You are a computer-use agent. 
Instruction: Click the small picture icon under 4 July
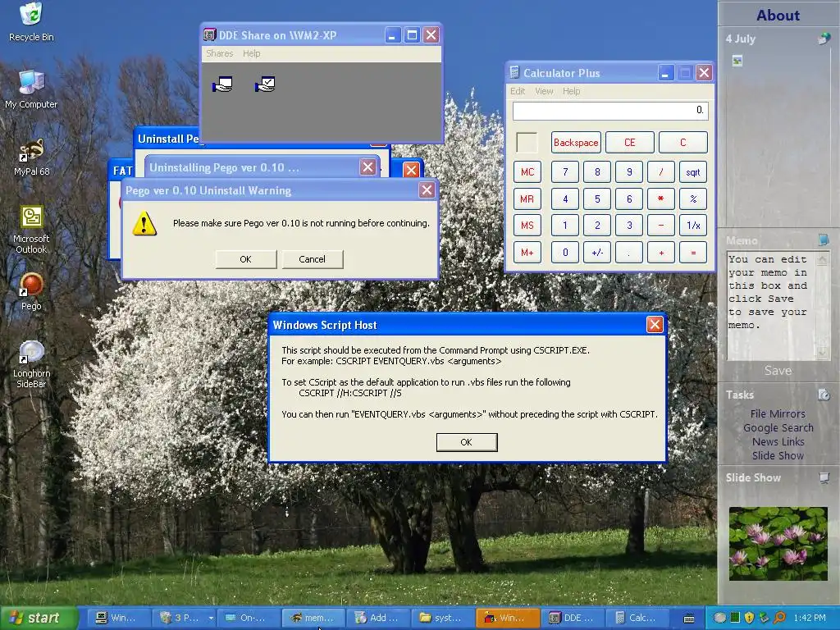pyautogui.click(x=737, y=61)
